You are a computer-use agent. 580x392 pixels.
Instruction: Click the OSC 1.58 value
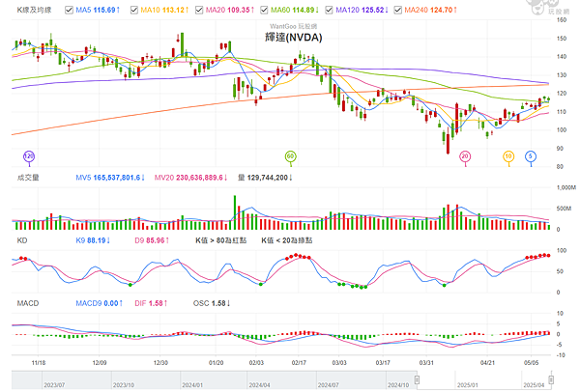pos(212,303)
